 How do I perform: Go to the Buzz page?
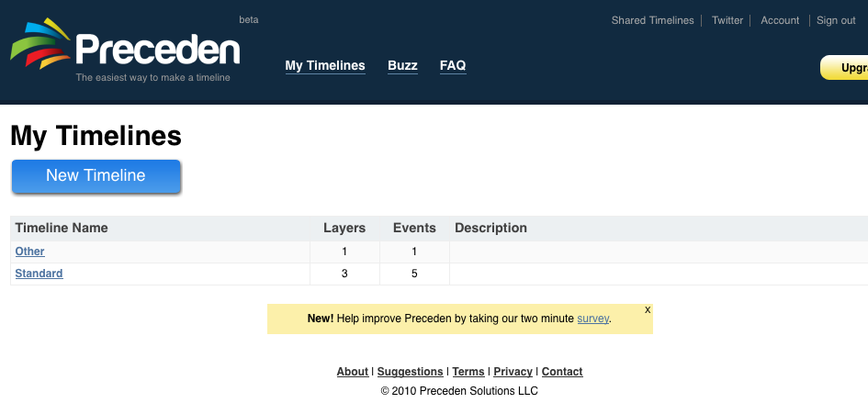[402, 66]
